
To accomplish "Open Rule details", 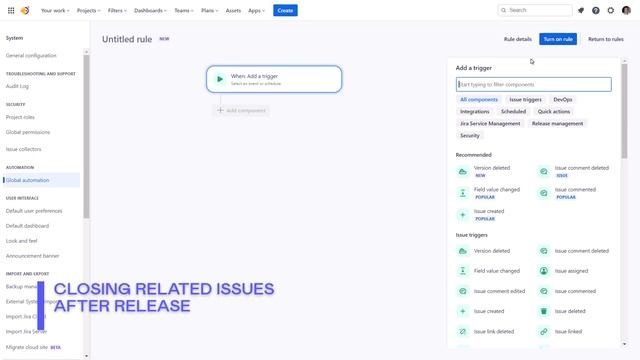I will (x=518, y=39).
